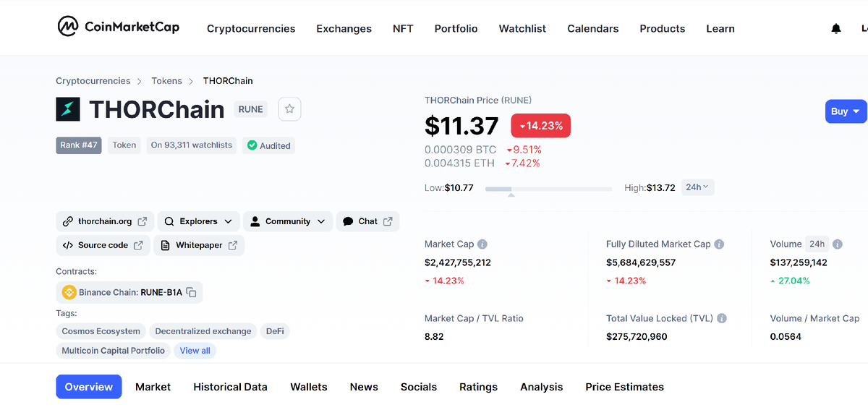The width and height of the screenshot is (868, 410).
Task: Open the notifications bell
Action: (836, 29)
